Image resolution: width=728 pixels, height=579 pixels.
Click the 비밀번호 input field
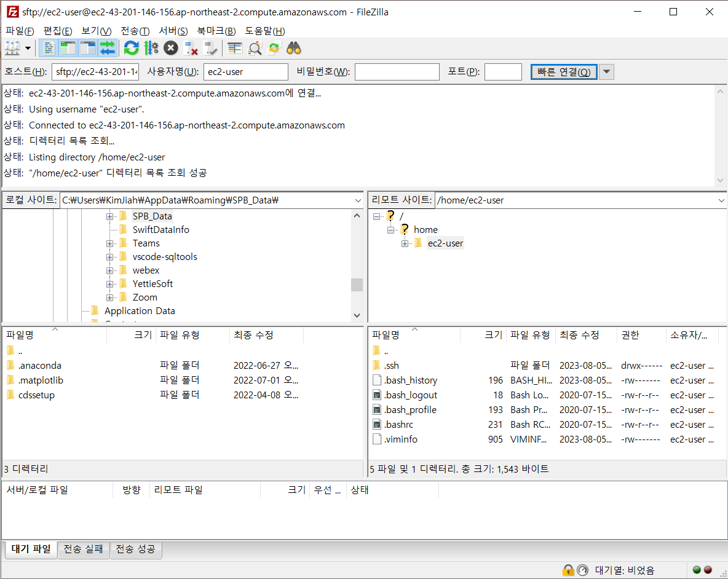[397, 72]
